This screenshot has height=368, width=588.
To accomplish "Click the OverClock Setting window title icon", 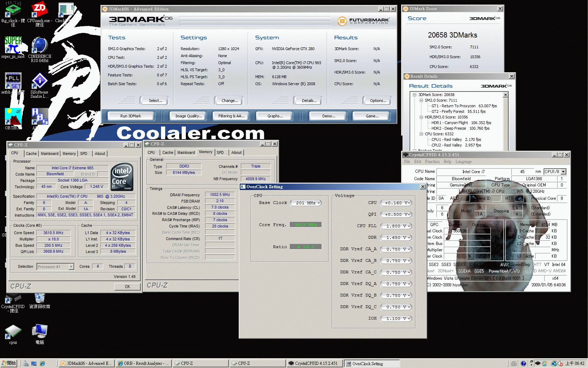I will click(243, 187).
